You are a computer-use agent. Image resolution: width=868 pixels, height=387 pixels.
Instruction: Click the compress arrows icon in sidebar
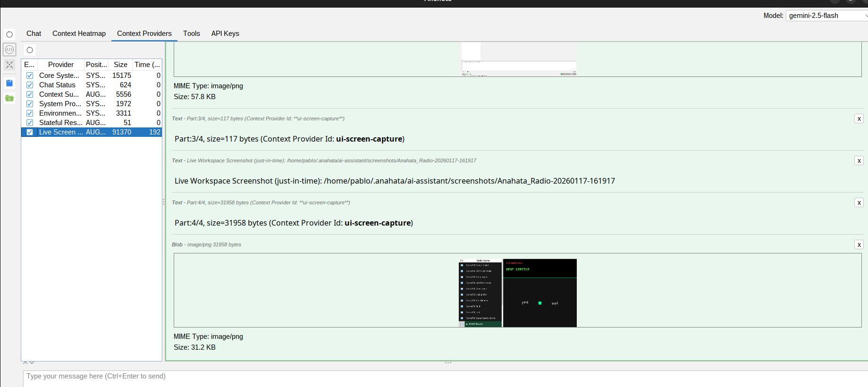9,65
